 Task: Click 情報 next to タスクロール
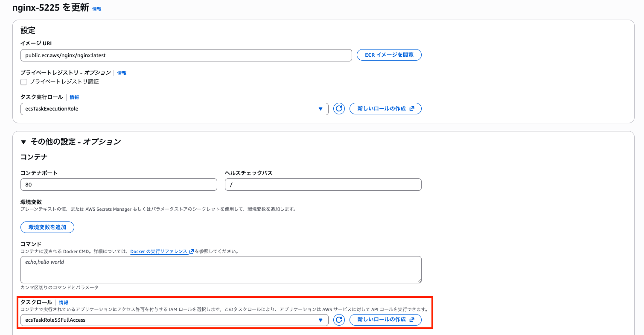click(64, 302)
